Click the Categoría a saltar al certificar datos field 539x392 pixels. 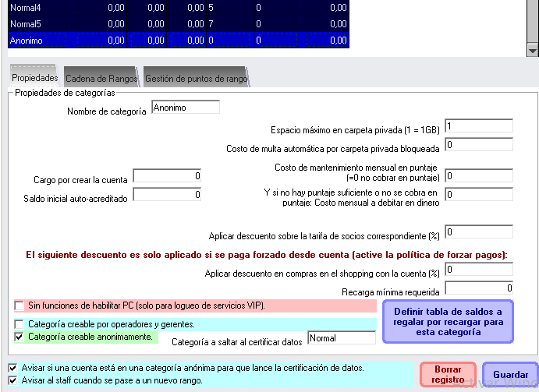click(342, 338)
